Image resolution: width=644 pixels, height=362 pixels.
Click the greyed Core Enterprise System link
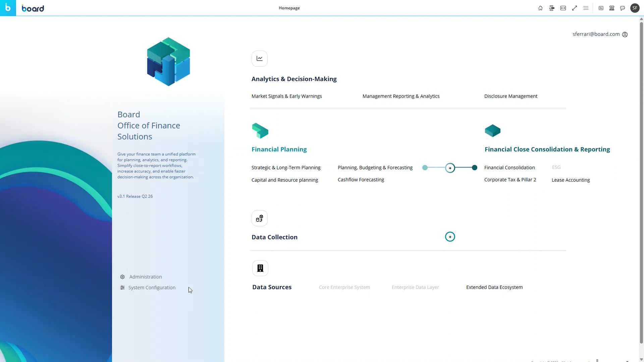point(344,287)
